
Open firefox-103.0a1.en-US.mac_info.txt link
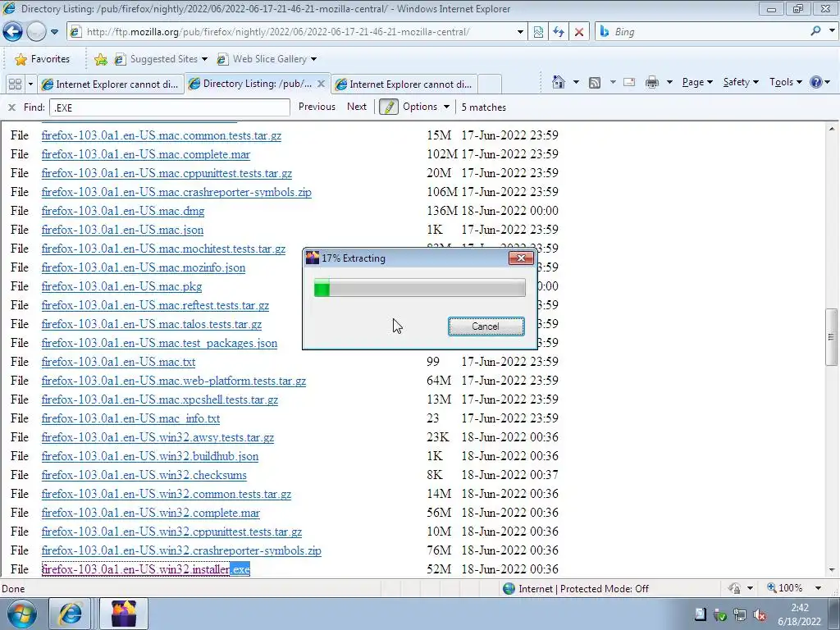130,418
